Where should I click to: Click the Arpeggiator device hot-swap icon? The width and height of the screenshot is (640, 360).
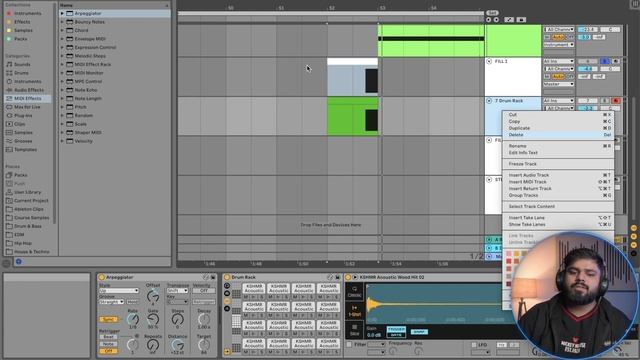[206, 277]
